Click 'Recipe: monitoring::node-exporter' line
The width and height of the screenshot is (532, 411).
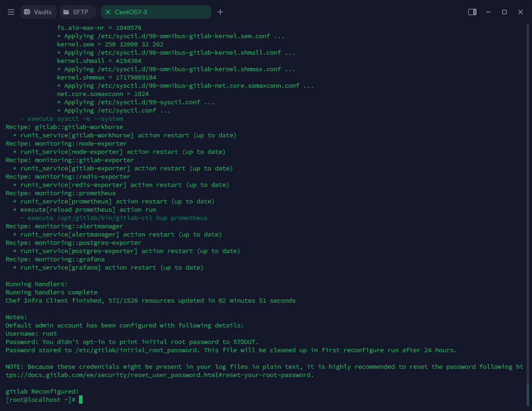pyautogui.click(x=66, y=143)
